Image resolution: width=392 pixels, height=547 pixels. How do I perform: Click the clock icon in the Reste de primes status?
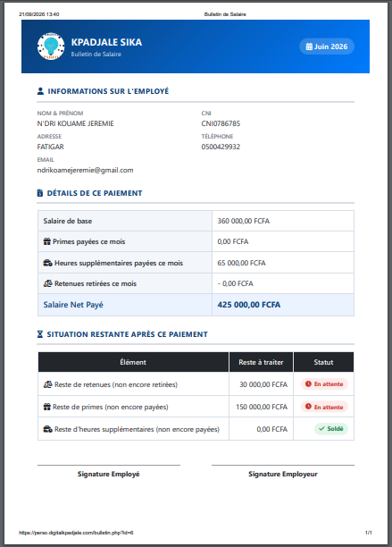[308, 407]
